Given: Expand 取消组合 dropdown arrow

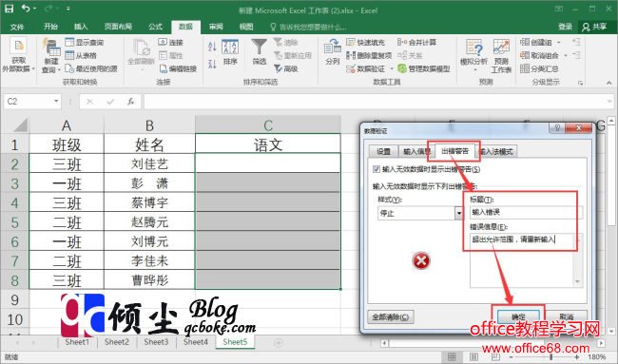Looking at the screenshot, I should pos(565,55).
